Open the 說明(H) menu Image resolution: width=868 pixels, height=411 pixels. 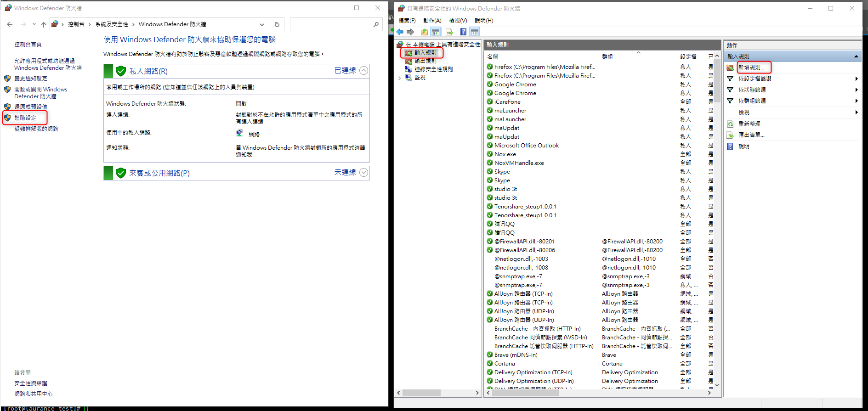point(484,21)
